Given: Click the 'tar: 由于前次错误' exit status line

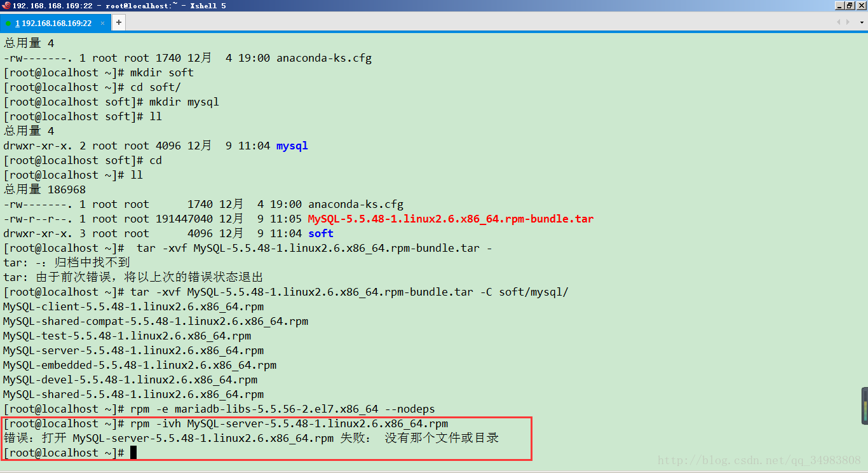Looking at the screenshot, I should coord(133,277).
